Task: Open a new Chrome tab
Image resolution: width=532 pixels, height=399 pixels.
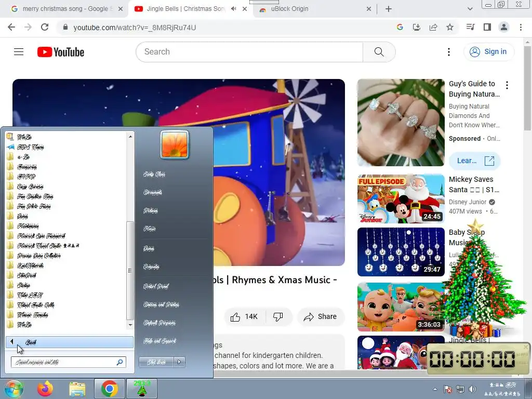Action: [389, 9]
